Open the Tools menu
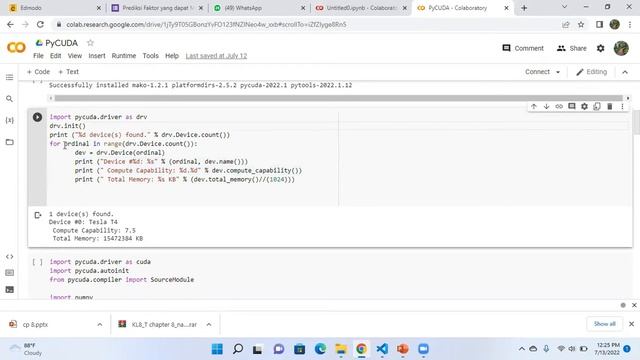The width and height of the screenshot is (640, 360). pyautogui.click(x=150, y=56)
